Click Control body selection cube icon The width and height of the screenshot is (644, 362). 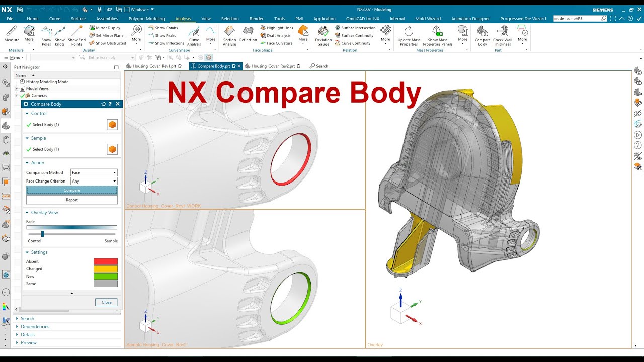click(112, 125)
